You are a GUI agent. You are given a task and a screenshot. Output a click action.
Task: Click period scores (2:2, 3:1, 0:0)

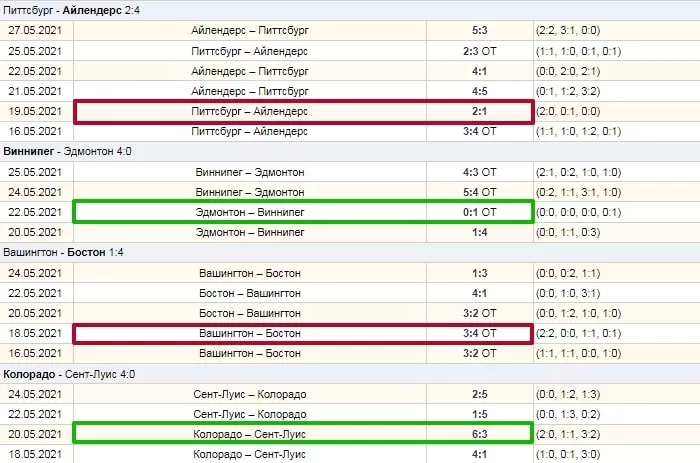tap(568, 30)
